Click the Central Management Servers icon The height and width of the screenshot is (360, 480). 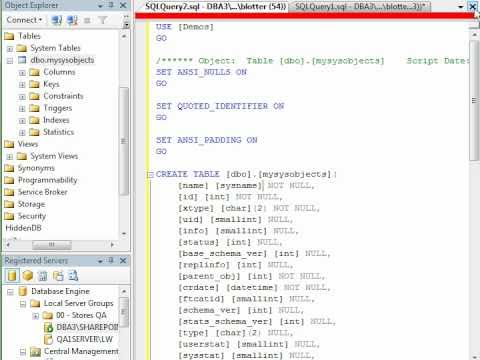click(35, 351)
